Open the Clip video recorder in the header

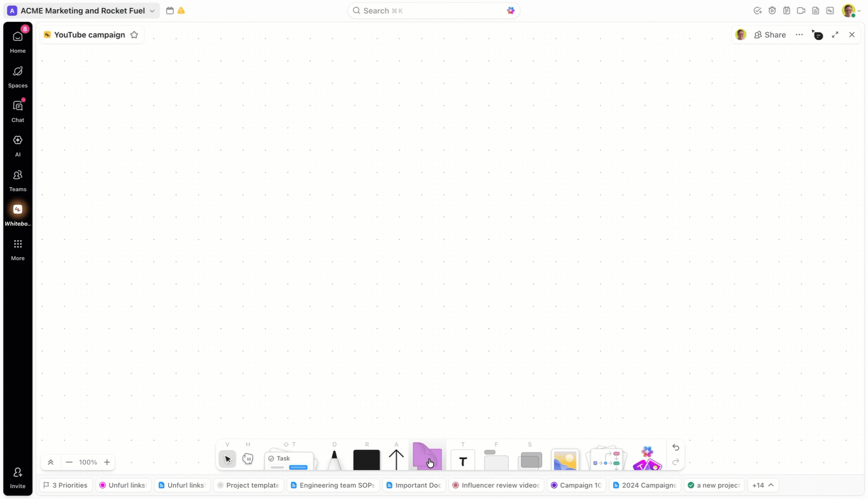(x=801, y=10)
